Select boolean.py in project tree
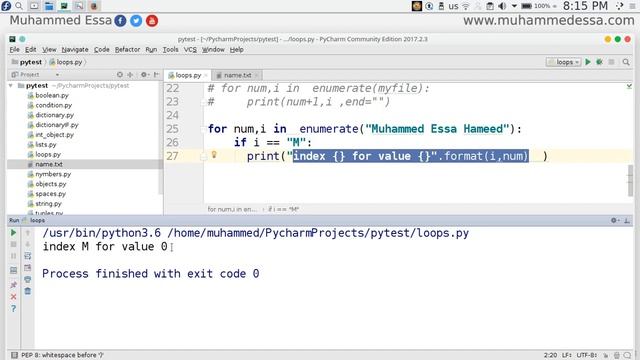This screenshot has width=640, height=360. pyautogui.click(x=48, y=95)
